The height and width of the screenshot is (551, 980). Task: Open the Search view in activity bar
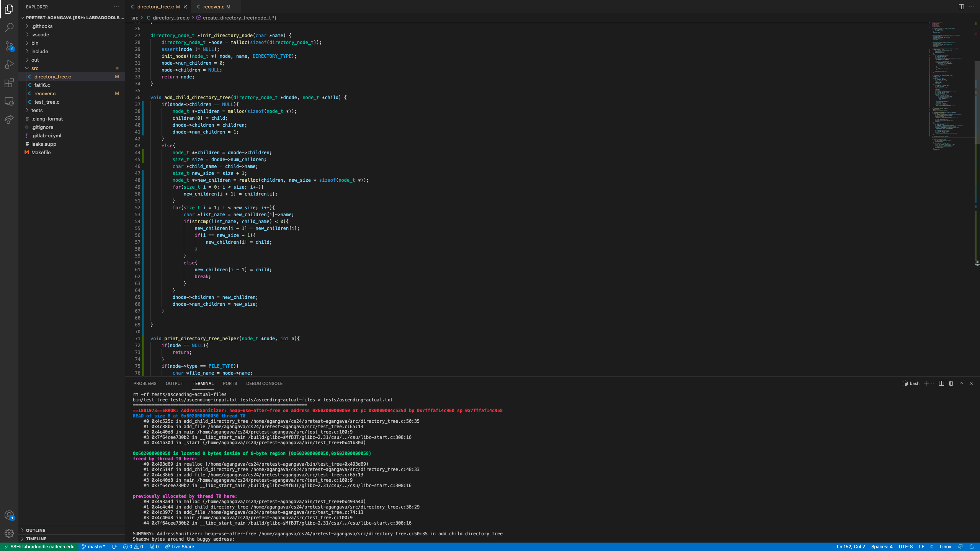pos(9,28)
